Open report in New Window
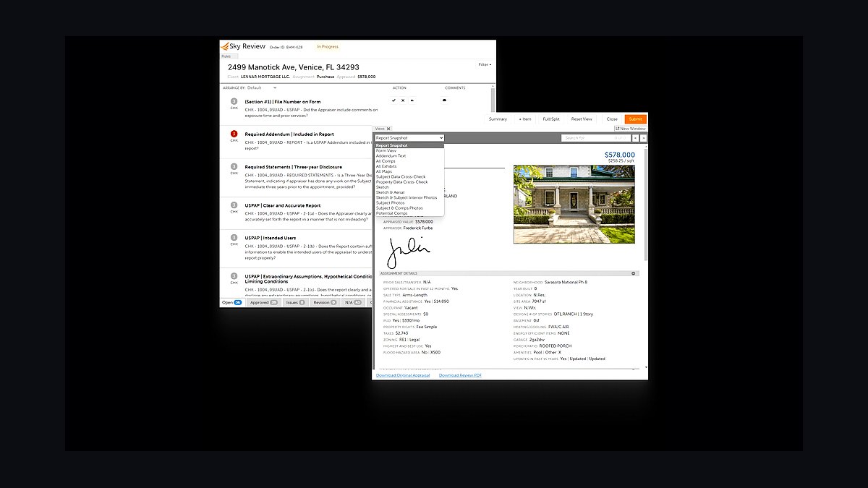This screenshot has height=488, width=868. 630,129
